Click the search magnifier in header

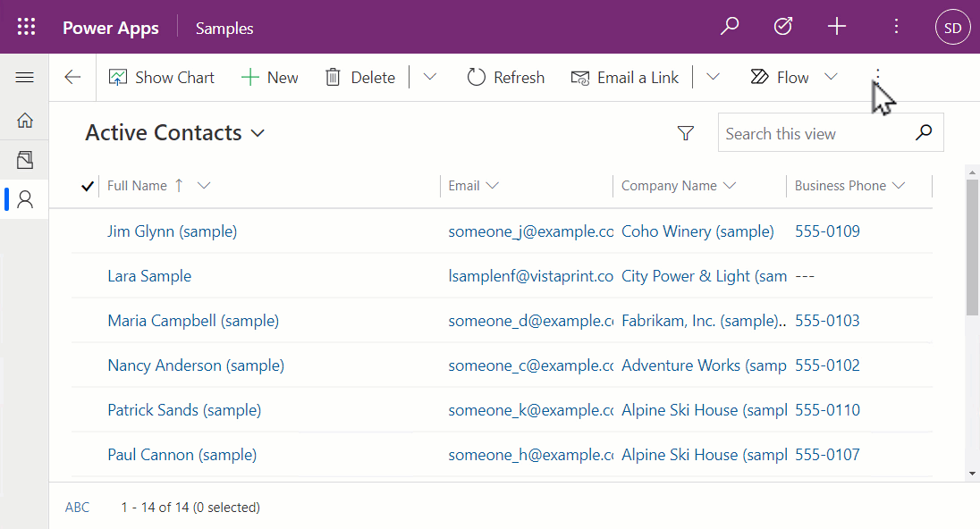730,26
